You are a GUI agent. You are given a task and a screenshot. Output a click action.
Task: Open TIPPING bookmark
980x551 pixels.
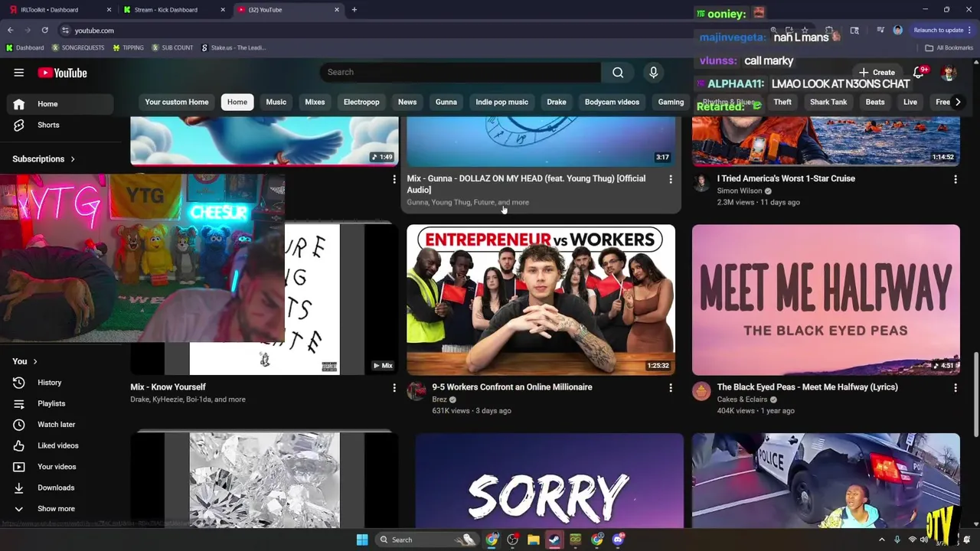coord(129,47)
